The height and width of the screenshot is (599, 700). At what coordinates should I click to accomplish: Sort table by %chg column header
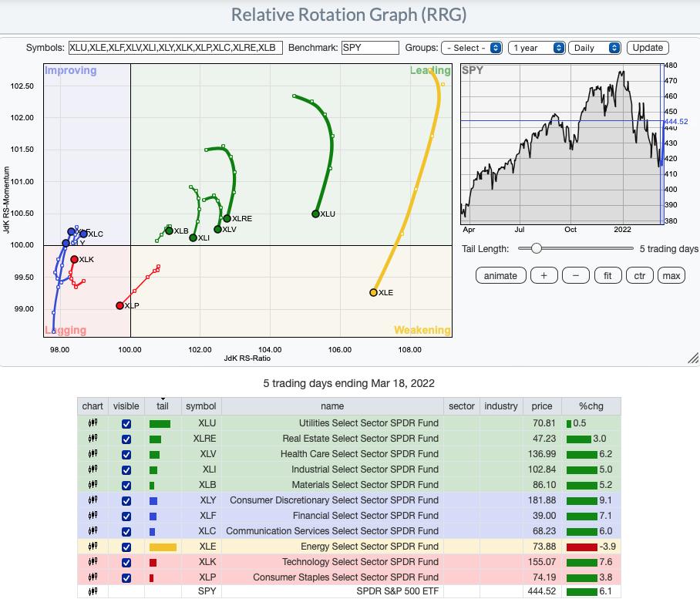[x=591, y=406]
